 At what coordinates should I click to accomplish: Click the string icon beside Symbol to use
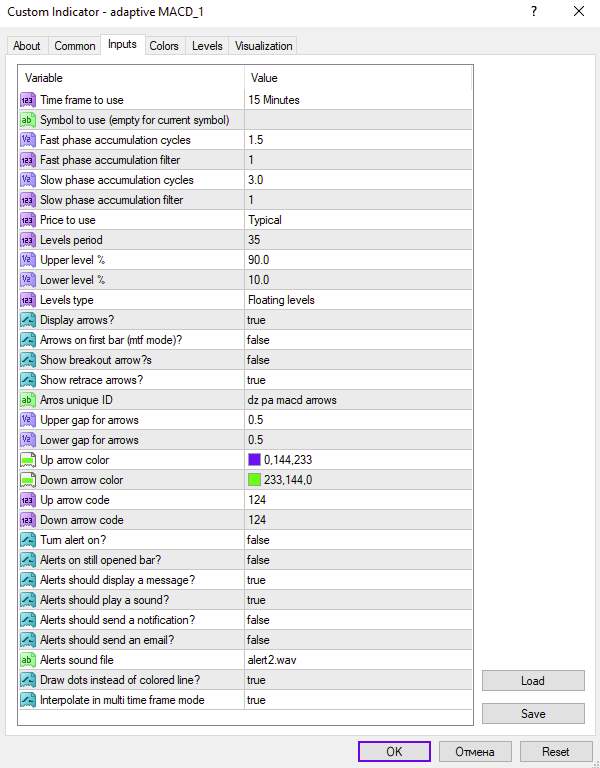27,120
